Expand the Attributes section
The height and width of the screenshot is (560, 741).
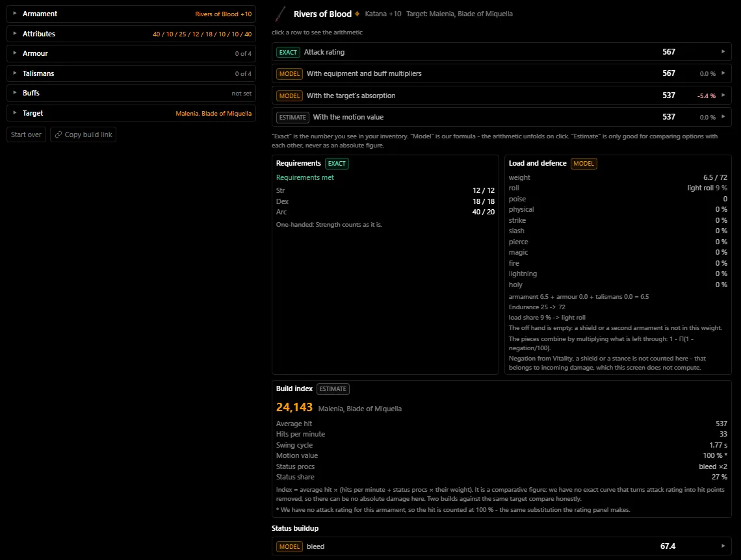131,34
